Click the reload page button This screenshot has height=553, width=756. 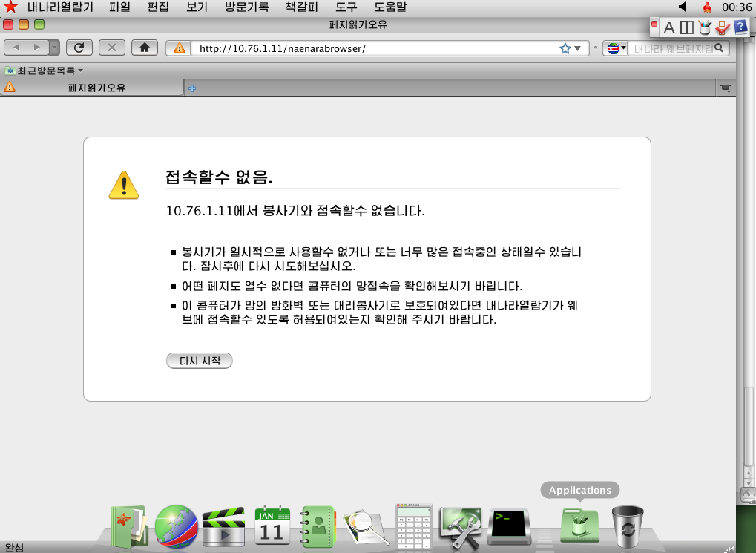tap(79, 48)
